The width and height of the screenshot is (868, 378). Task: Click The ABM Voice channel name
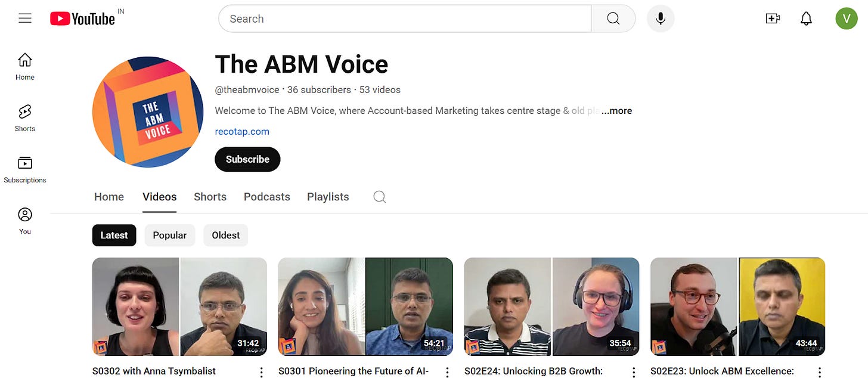[302, 64]
